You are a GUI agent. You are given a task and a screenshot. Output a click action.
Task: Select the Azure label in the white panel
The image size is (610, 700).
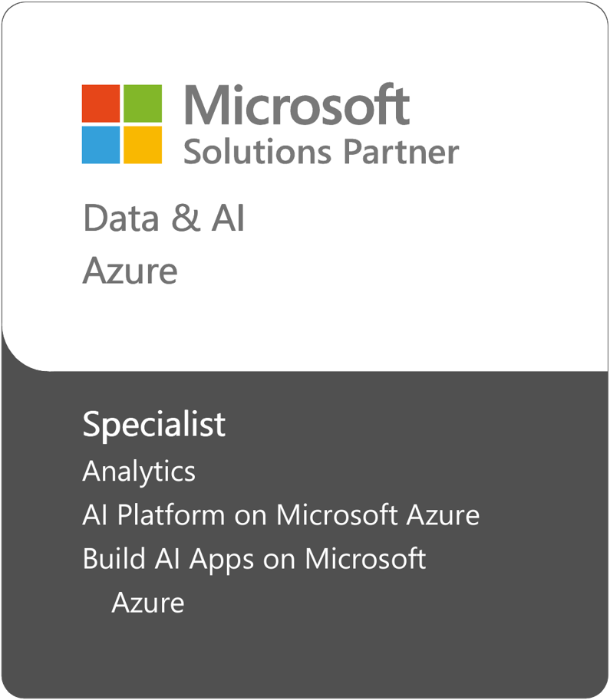[130, 271]
